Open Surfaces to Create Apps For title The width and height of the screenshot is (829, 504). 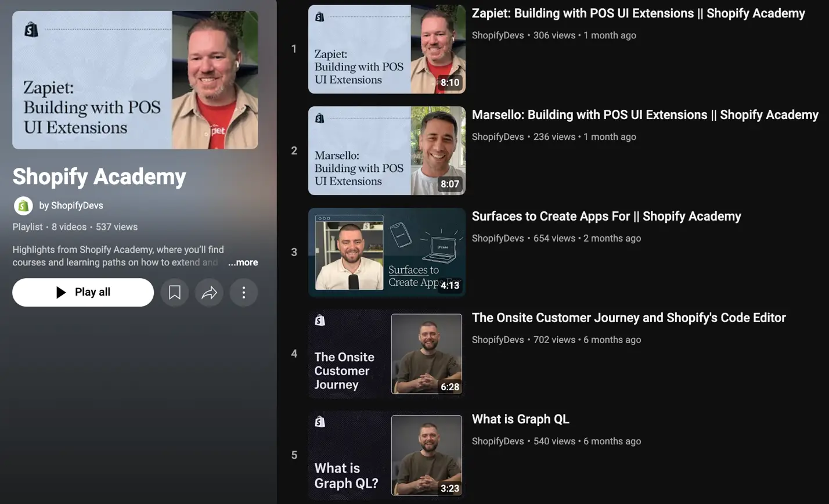(x=607, y=217)
